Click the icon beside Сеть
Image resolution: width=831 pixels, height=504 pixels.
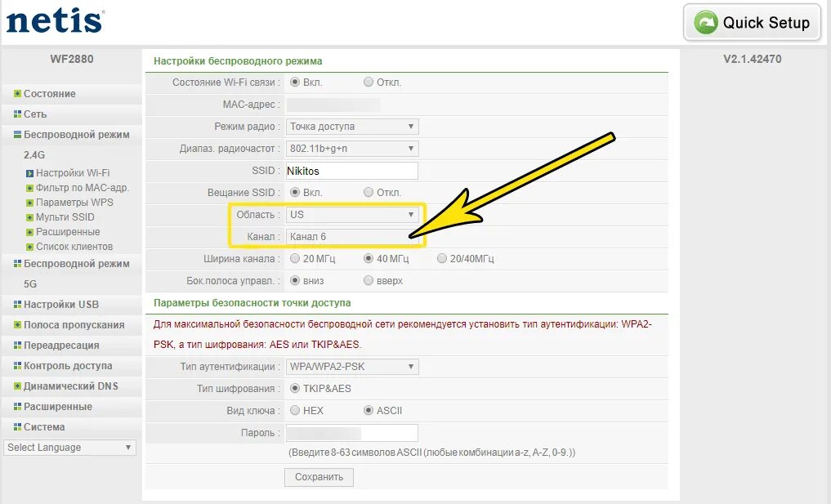(x=17, y=114)
